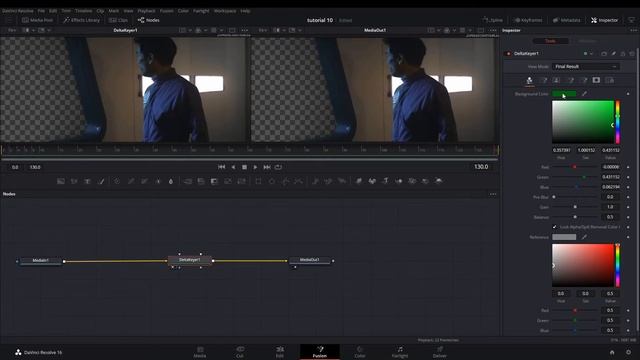Open the Nodes panel three-dot menu
Screen dimensions: 640x360
coord(493,194)
